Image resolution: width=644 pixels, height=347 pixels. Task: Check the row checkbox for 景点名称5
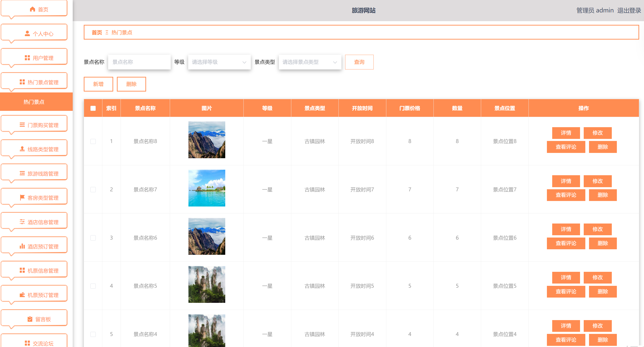[x=93, y=286]
